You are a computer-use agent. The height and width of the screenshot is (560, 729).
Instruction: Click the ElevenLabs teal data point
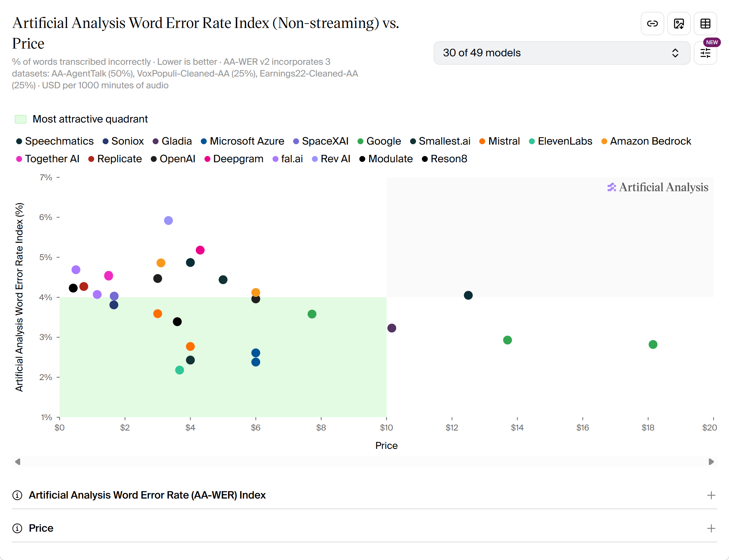click(179, 370)
